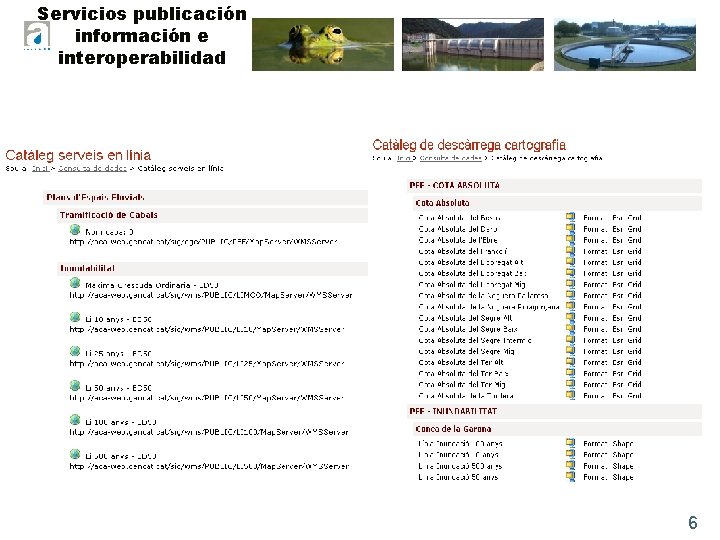
Task: Click download icon for Noguera Pallaresa row
Action: tap(570, 295)
